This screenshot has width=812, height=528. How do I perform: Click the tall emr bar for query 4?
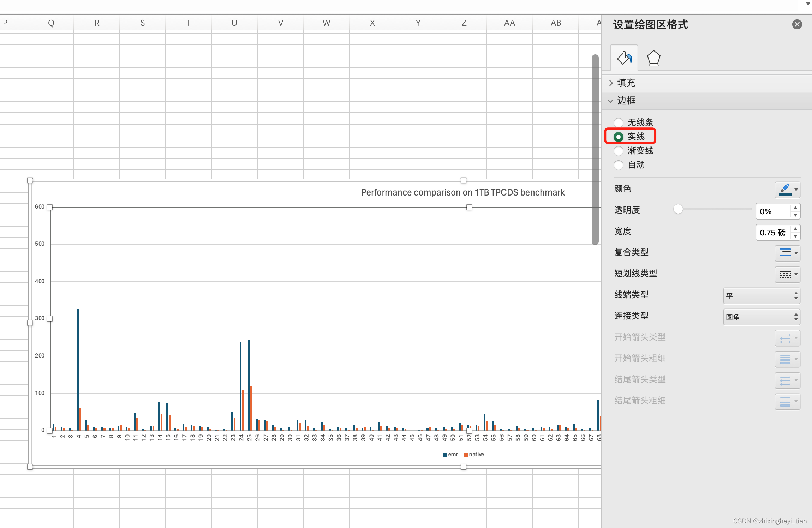tap(78, 370)
